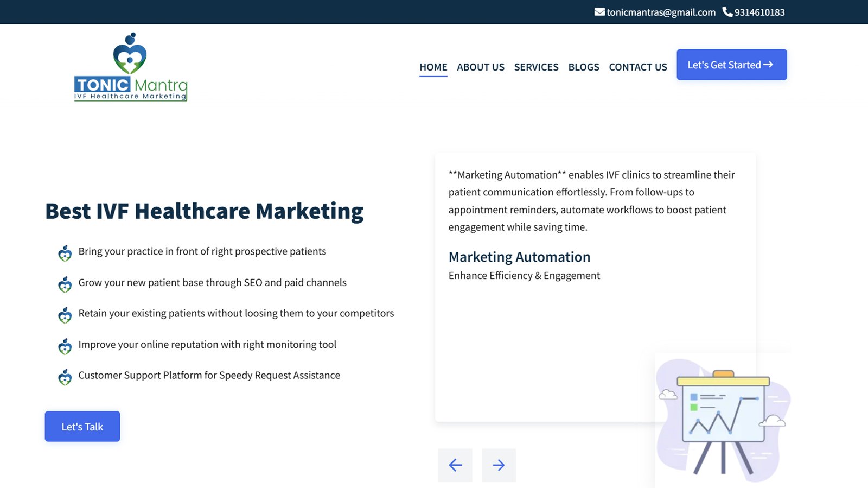Click the Let's Talk button

point(82,427)
